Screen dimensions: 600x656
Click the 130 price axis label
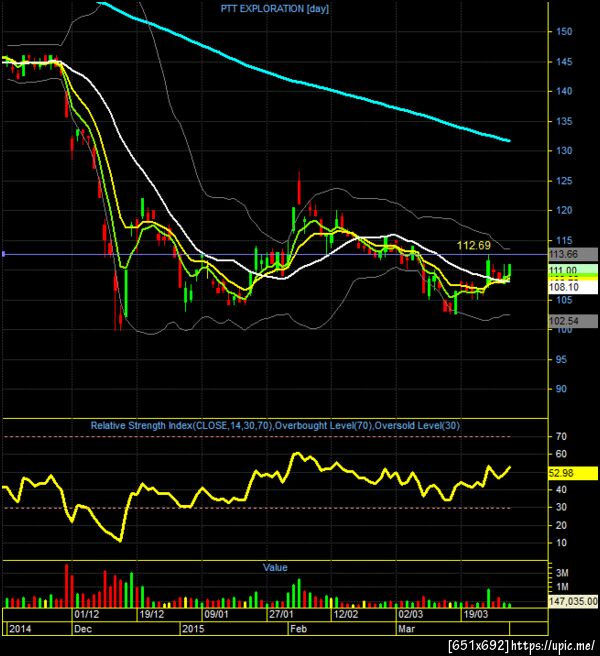coord(564,151)
